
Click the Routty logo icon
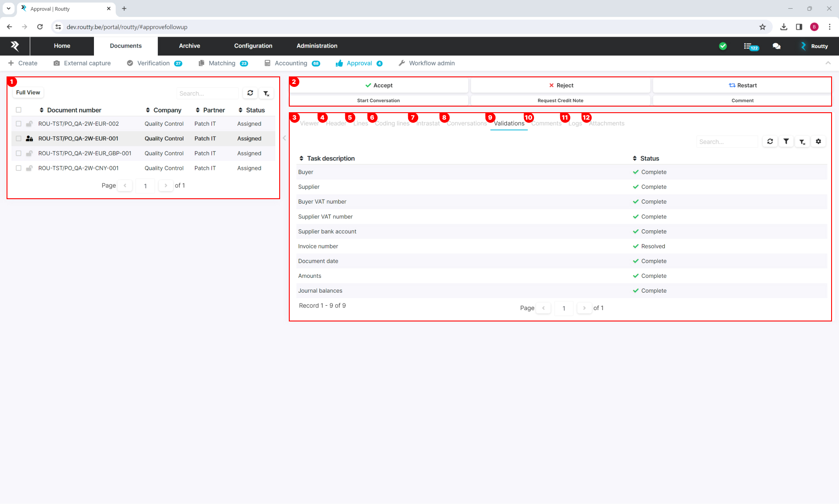[15, 46]
